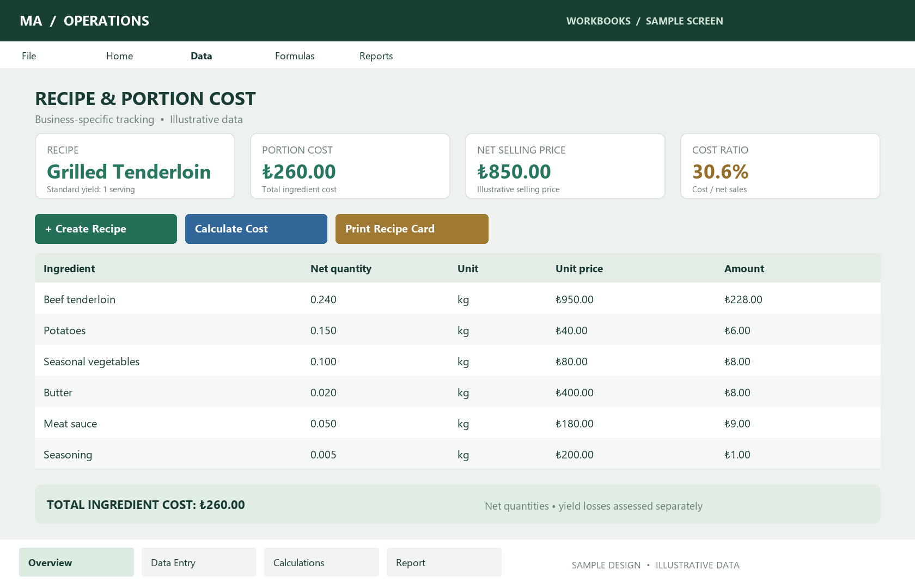Select the Butter net quantity cell
This screenshot has height=588, width=915.
[324, 392]
